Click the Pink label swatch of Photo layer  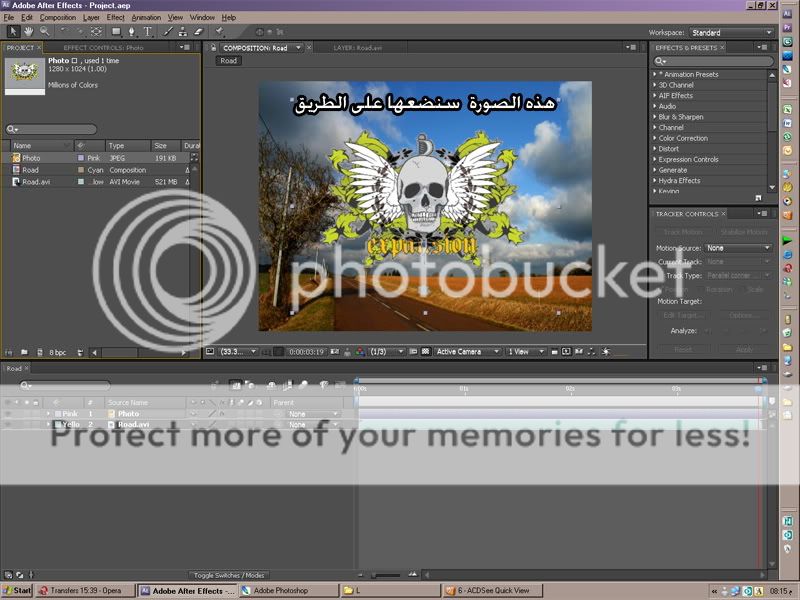coord(58,414)
